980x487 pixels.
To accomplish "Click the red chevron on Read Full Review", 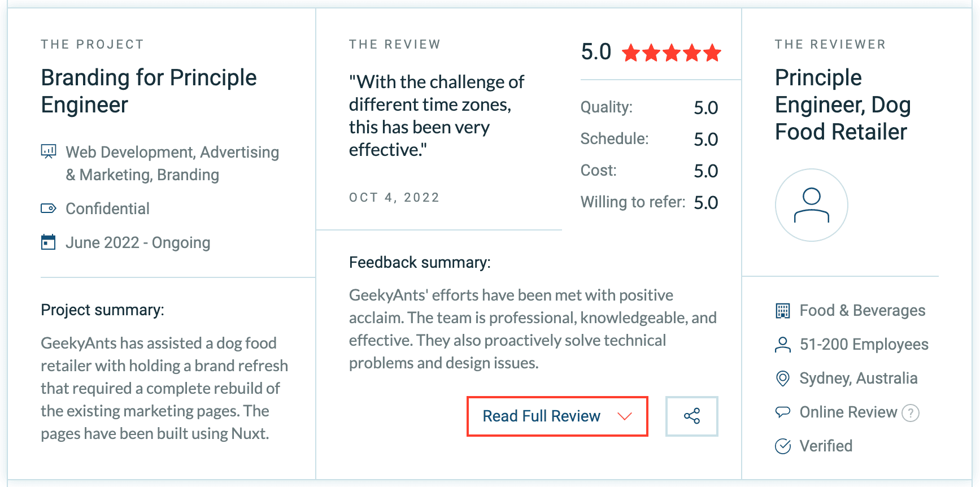I will point(624,416).
